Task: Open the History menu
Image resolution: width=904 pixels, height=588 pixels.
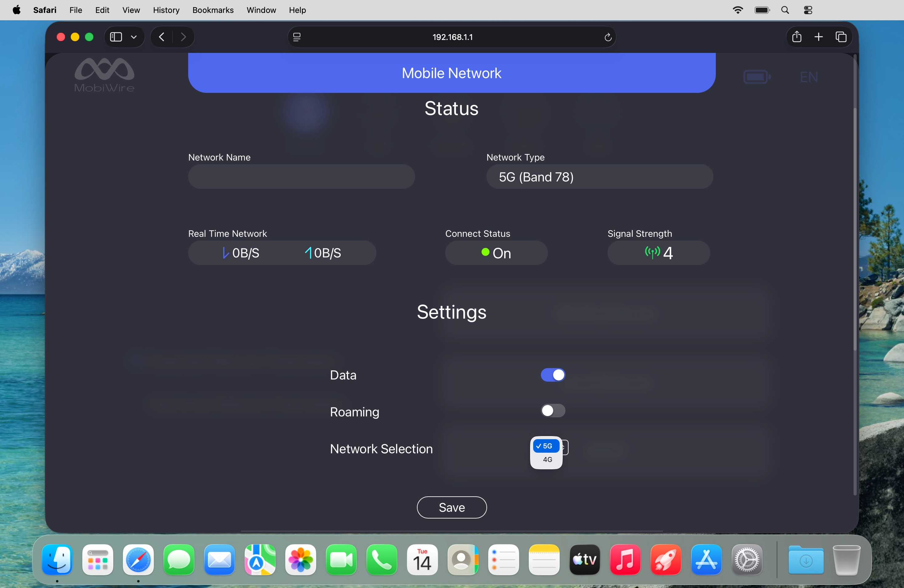Action: pos(166,10)
